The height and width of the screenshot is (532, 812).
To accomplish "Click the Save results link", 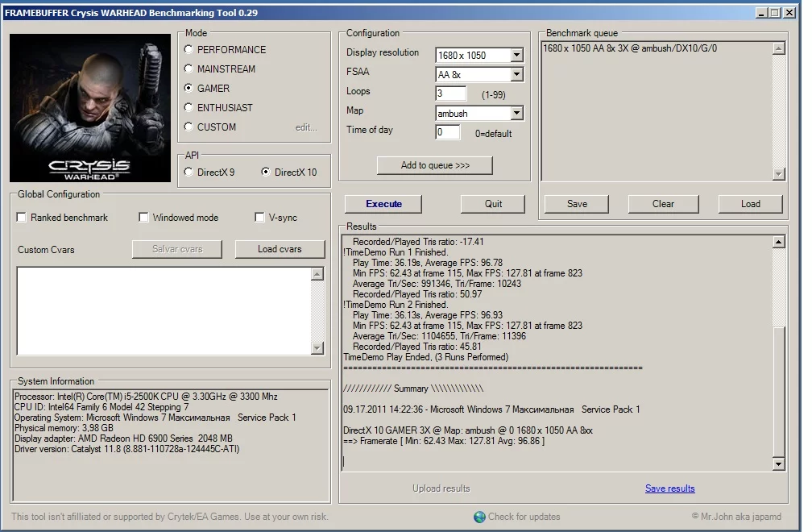I will [x=669, y=488].
